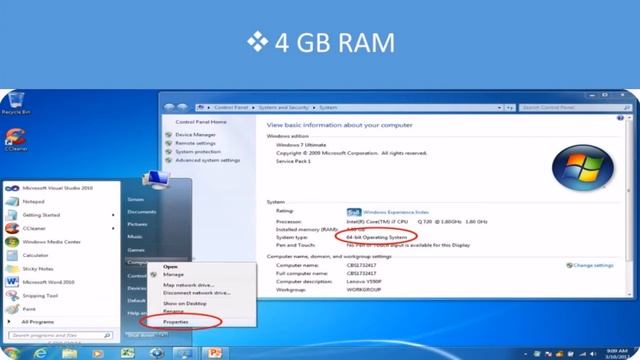Show hidden tray icons arrow
The width and height of the screenshot is (640, 360).
526,354
